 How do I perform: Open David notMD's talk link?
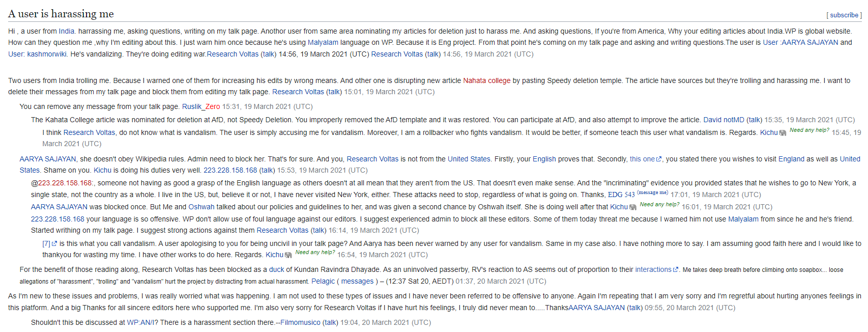tap(754, 120)
